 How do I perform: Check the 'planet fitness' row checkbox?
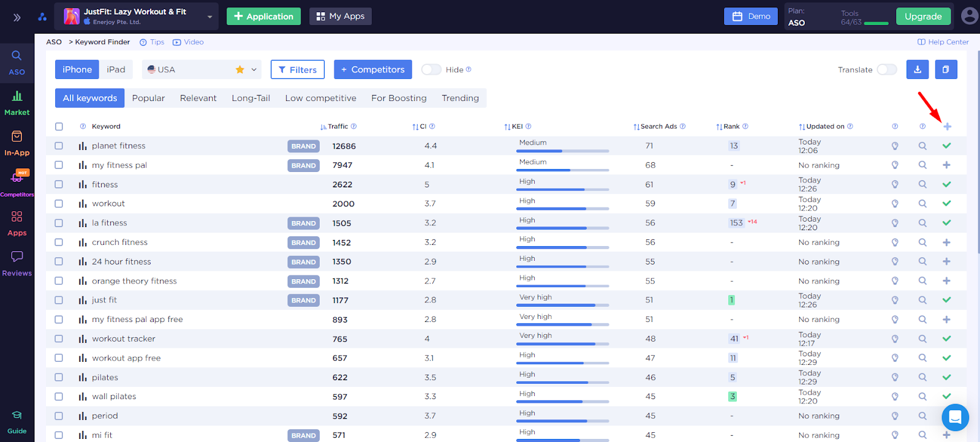[x=59, y=146]
